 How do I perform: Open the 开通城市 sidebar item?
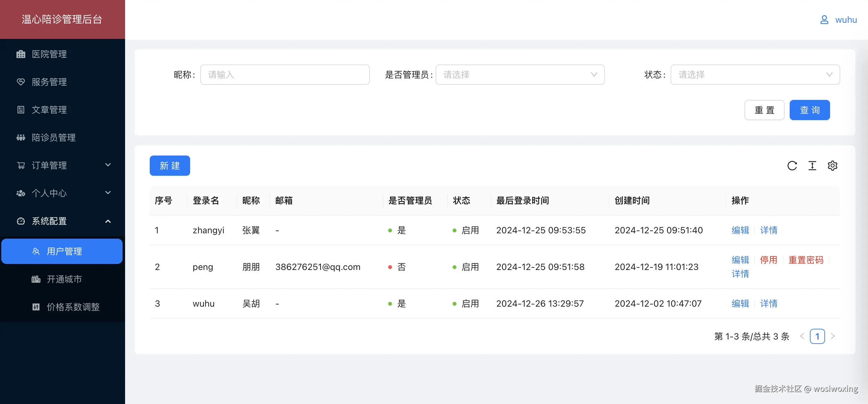click(x=64, y=279)
